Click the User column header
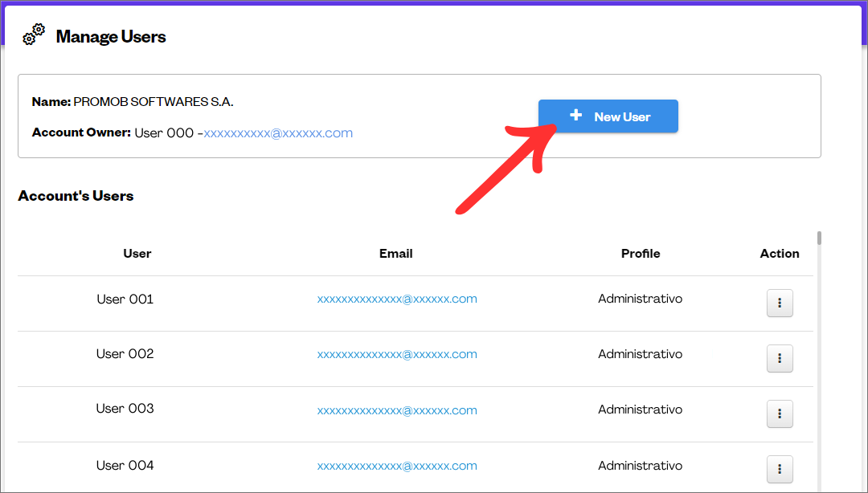 (x=137, y=254)
